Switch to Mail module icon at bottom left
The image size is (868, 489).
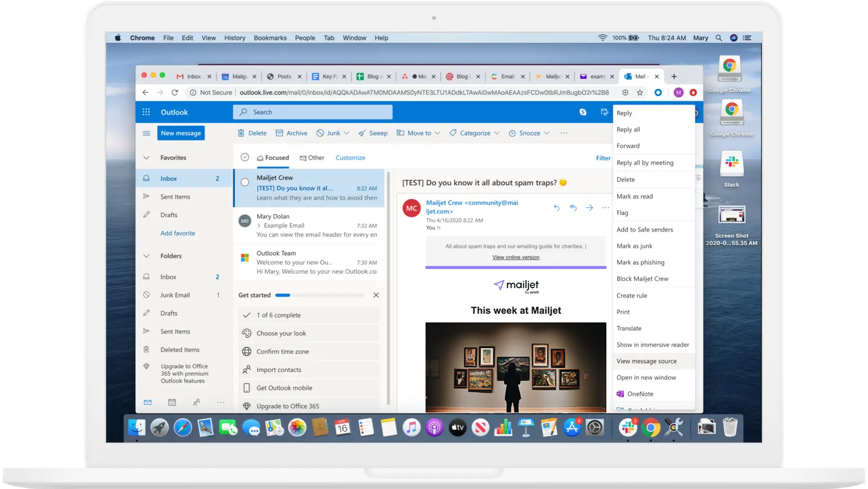click(x=147, y=402)
